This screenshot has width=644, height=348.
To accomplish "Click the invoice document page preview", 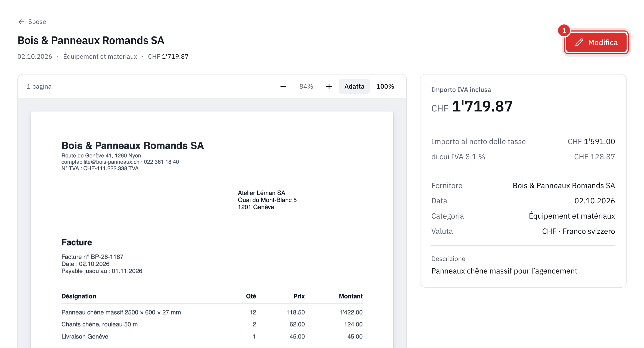I will (212, 230).
